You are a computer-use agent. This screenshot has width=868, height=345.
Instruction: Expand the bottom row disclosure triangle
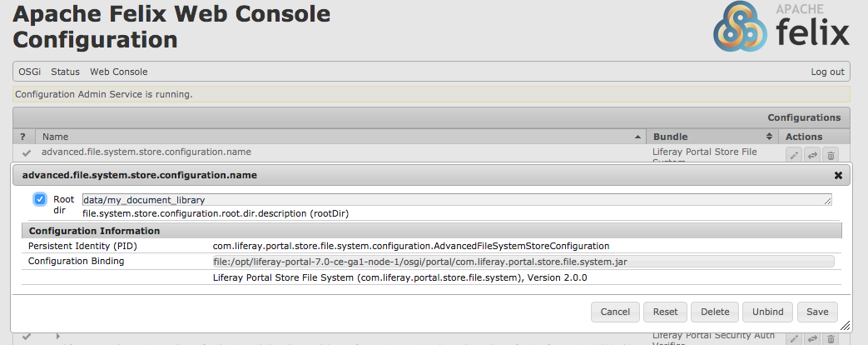click(x=58, y=336)
